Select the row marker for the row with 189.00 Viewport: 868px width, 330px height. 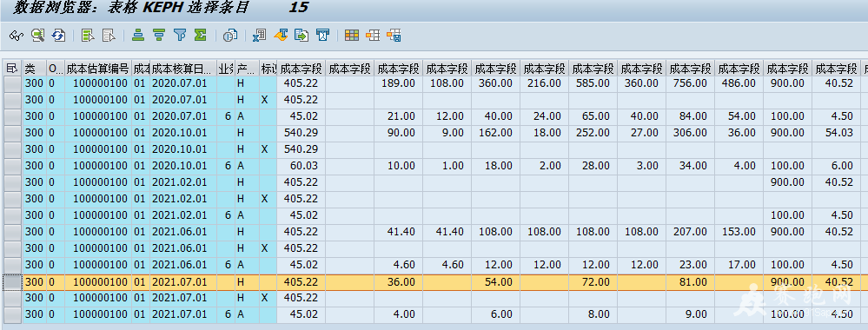12,83
